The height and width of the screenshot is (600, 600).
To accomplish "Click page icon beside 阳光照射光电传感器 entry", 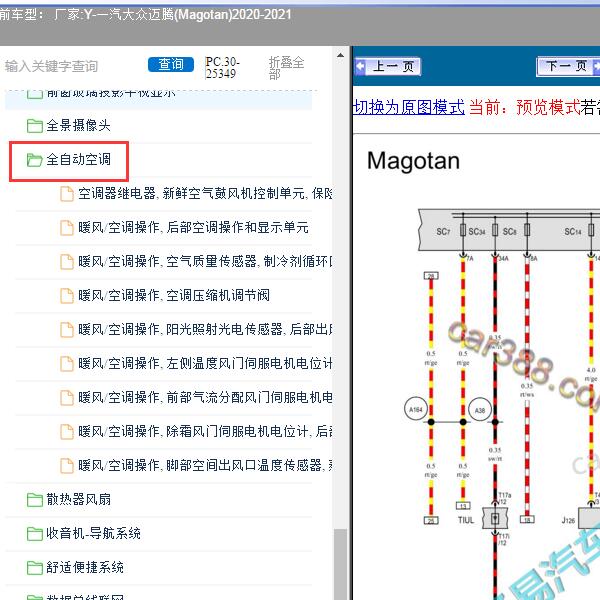I will pos(67,330).
